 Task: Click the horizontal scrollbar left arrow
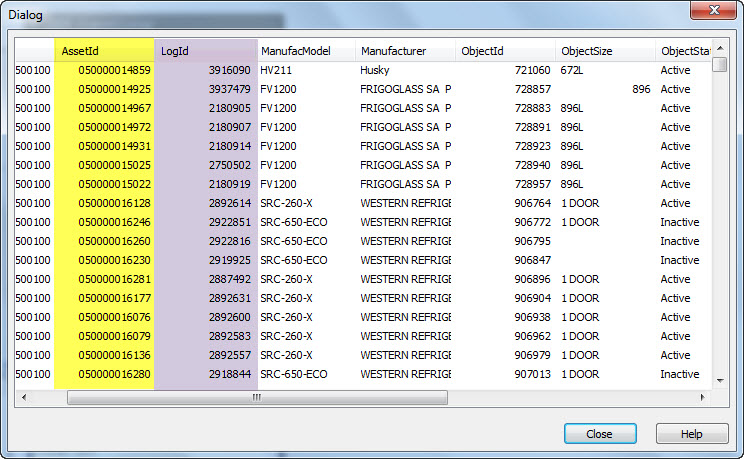[24, 397]
